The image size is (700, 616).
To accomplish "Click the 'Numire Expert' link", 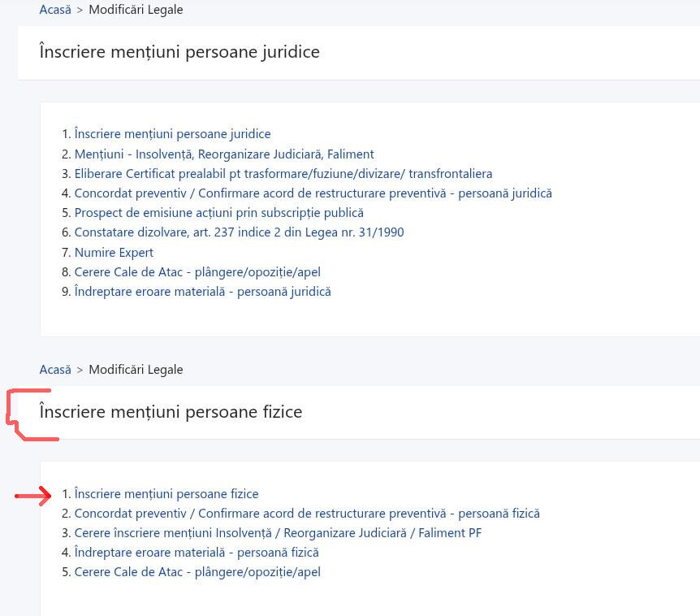I will (114, 253).
